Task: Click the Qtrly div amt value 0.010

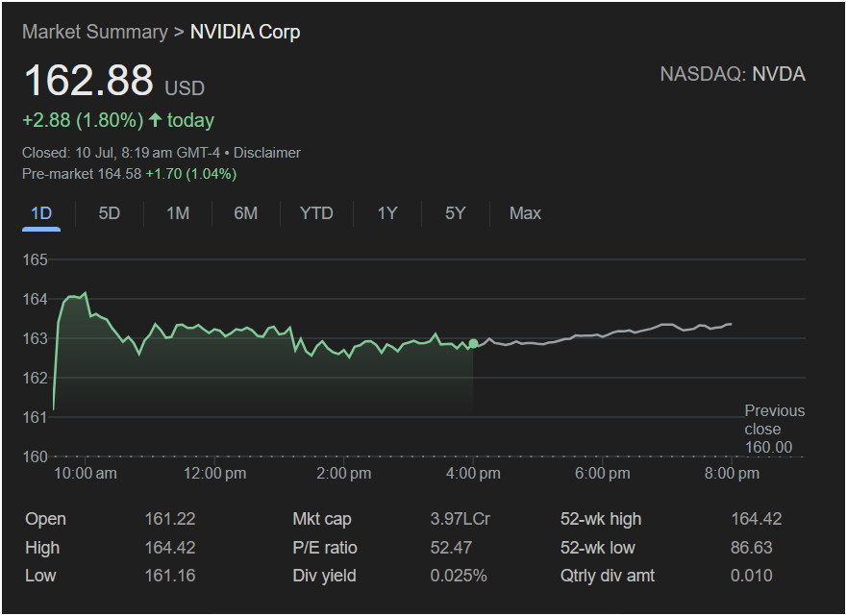Action: coord(752,576)
